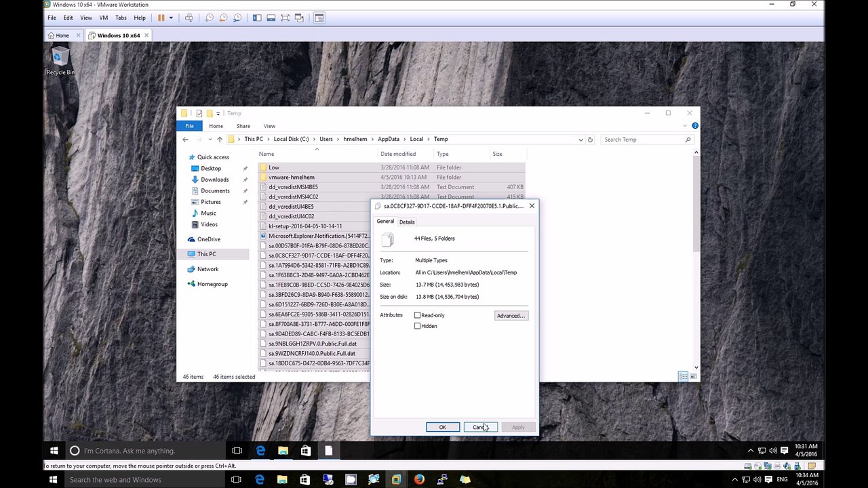This screenshot has width=868, height=488.
Task: Select This PC in the navigation pane
Action: pos(207,254)
